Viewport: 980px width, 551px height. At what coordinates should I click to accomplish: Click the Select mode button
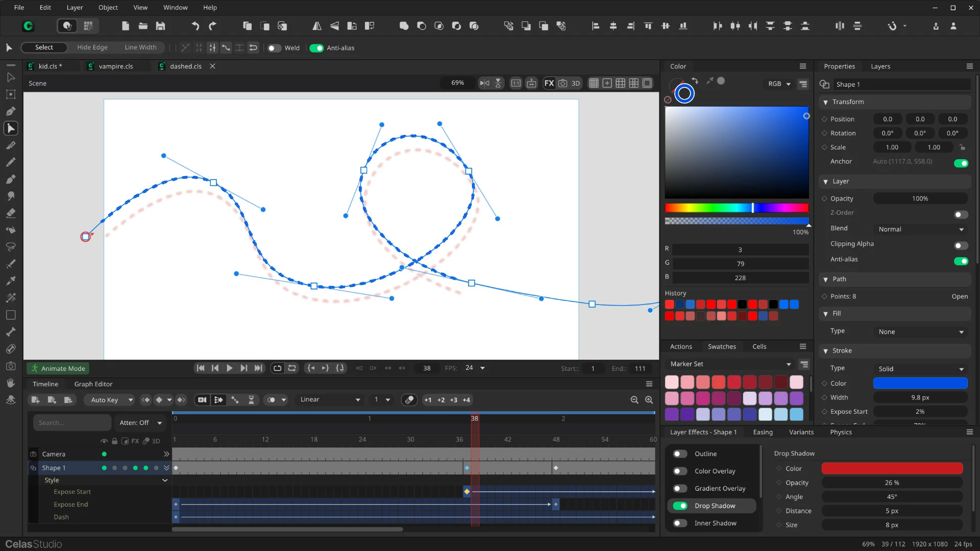[x=44, y=47]
